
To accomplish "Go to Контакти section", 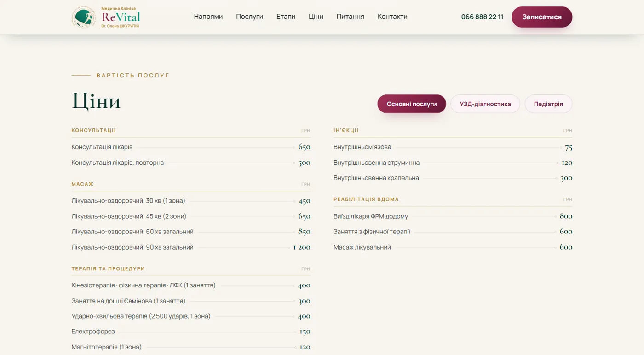I will pyautogui.click(x=392, y=17).
